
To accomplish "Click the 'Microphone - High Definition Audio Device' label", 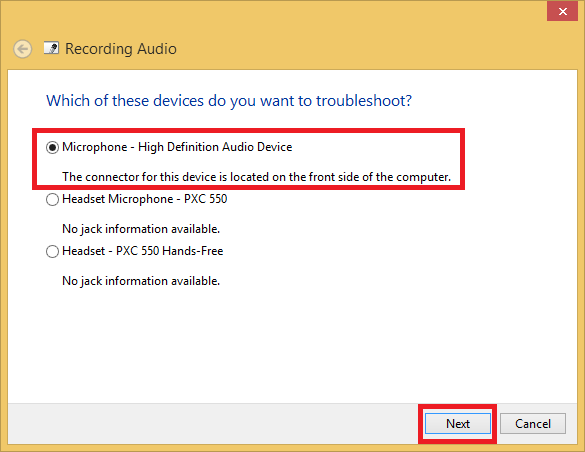I will [x=177, y=147].
